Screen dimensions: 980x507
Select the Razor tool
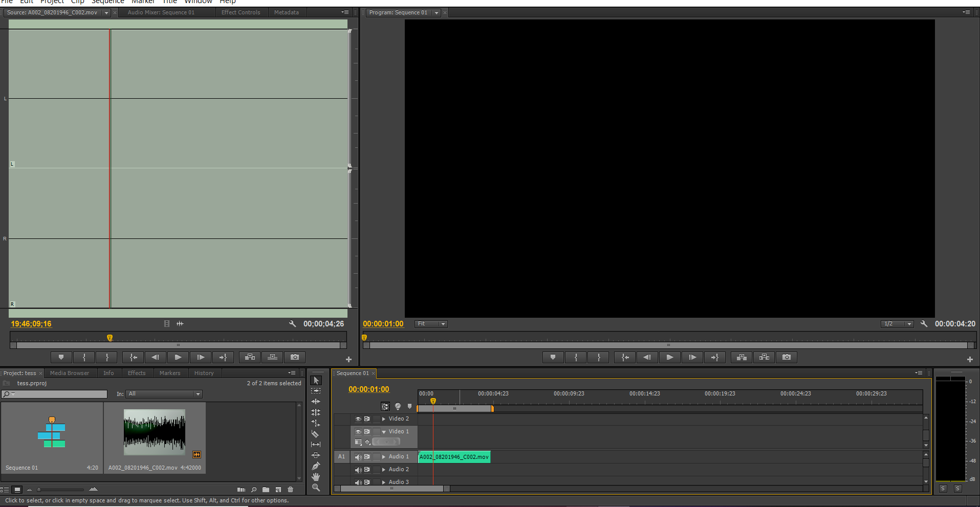[x=315, y=434]
